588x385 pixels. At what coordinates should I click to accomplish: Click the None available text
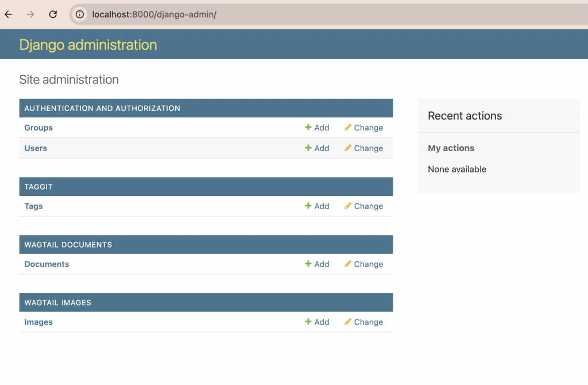point(457,170)
